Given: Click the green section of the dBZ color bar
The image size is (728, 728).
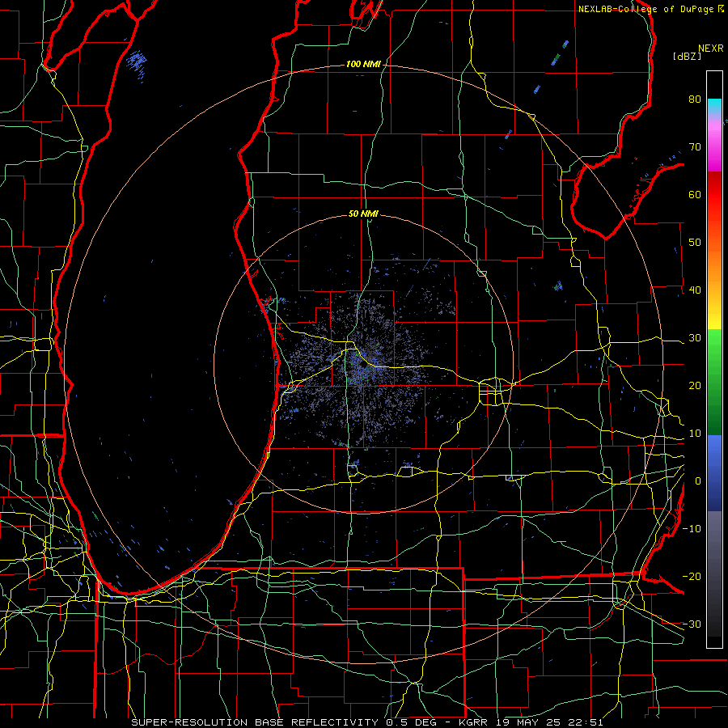Looking at the screenshot, I should tap(714, 382).
